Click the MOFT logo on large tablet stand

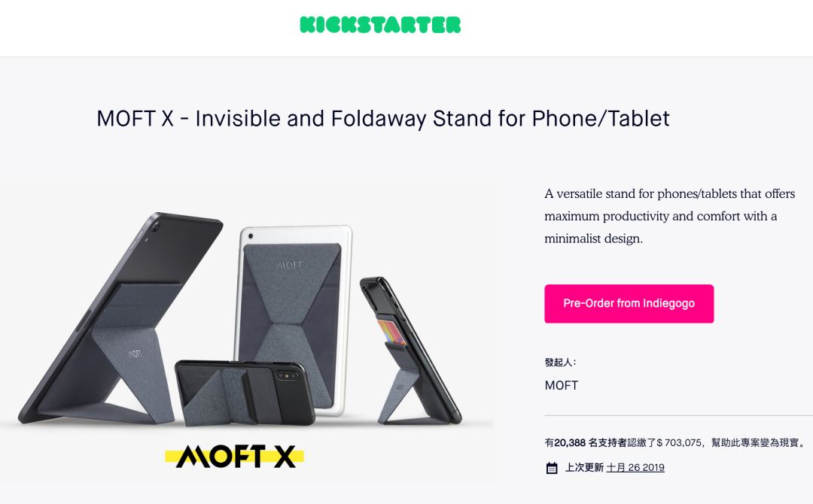pyautogui.click(x=135, y=354)
